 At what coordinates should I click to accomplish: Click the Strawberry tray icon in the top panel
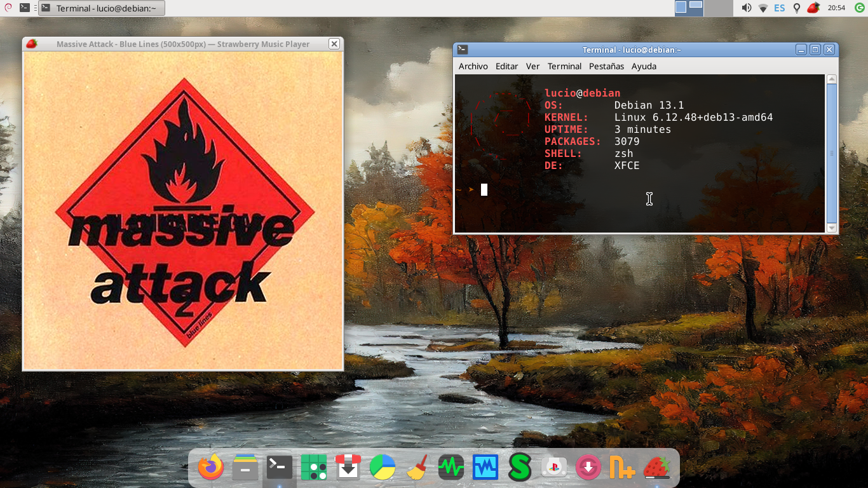(813, 8)
